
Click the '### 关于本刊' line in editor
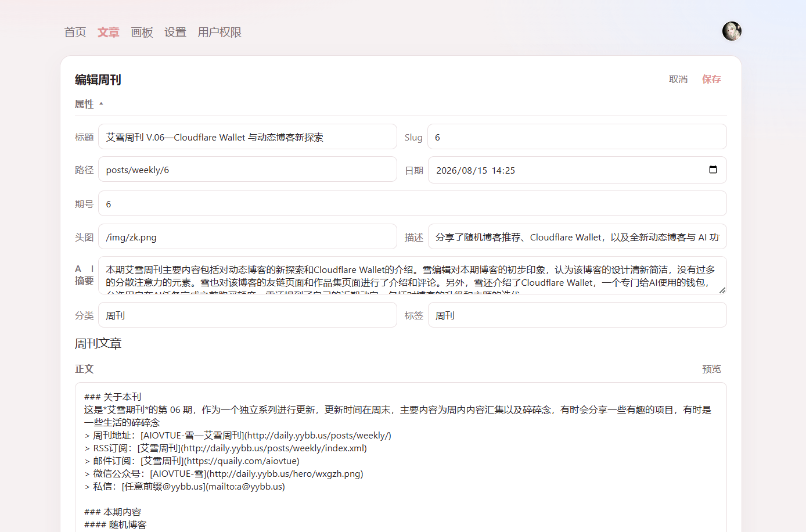(x=113, y=397)
